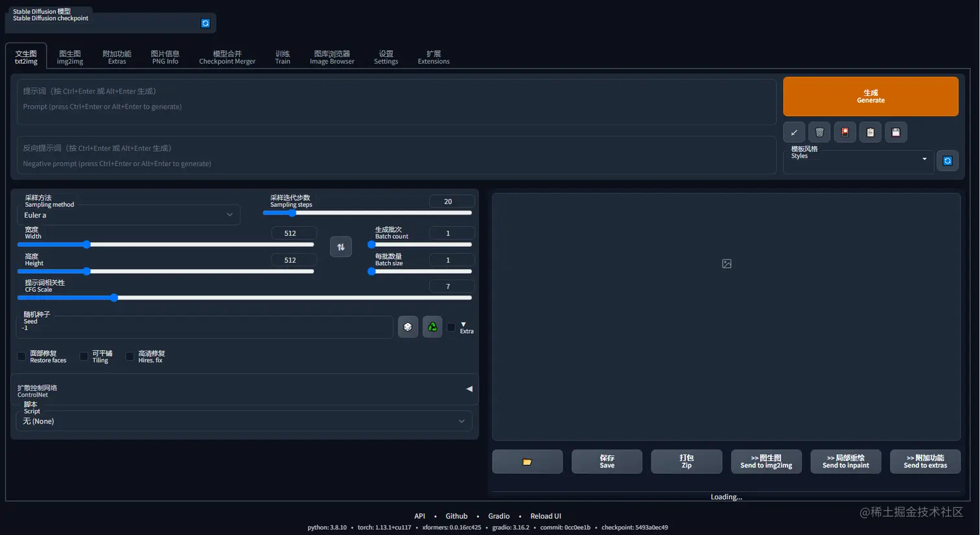Enable the Restore faces checkbox

pos(21,357)
